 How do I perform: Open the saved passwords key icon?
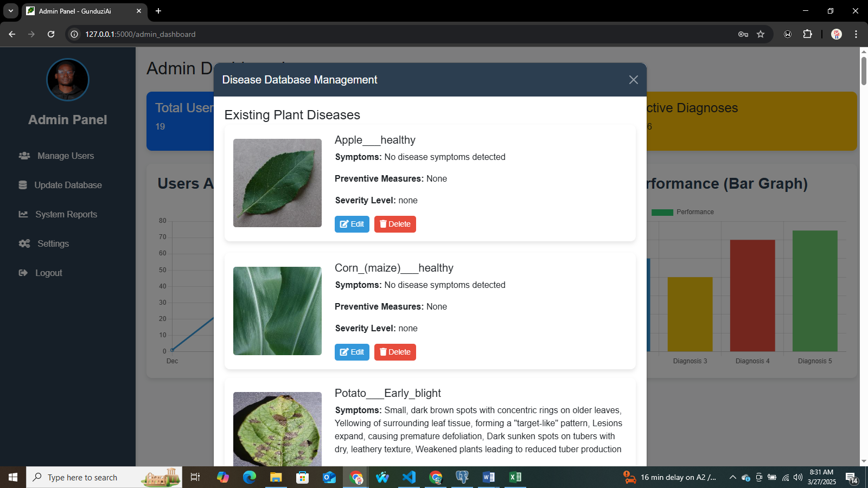click(743, 34)
